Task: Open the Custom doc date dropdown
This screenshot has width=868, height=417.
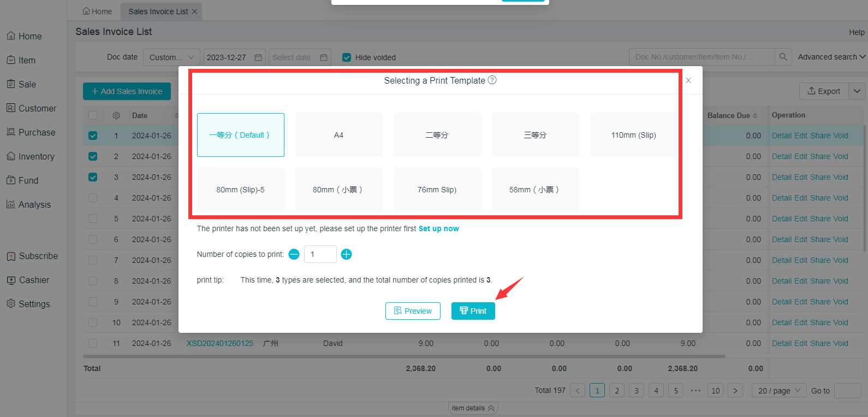Action: (171, 57)
